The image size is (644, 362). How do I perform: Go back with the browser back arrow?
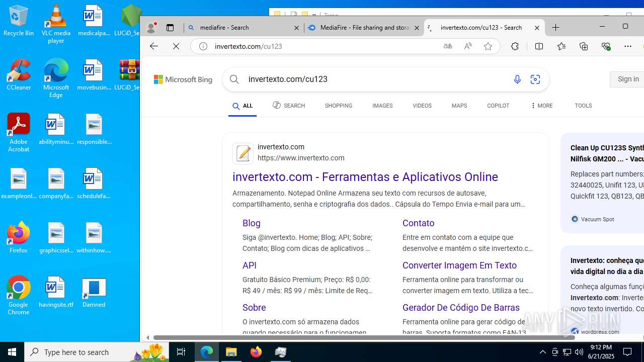coord(154,46)
